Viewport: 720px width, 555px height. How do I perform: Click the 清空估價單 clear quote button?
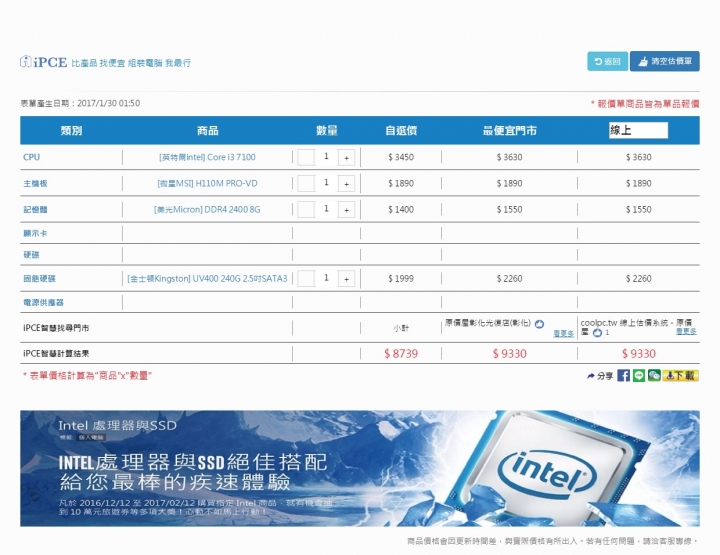664,61
